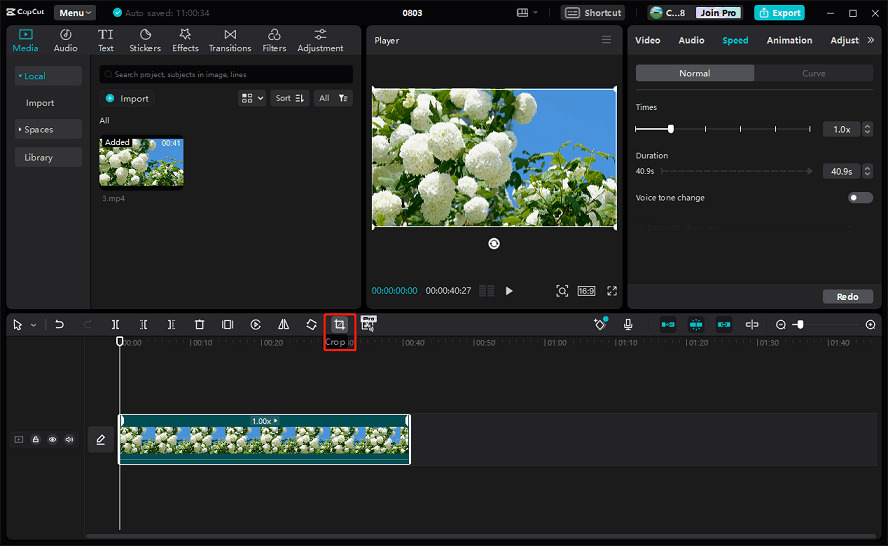Viewport: 888px width, 546px height.
Task: Enable Voice tone change switch
Action: coord(859,198)
